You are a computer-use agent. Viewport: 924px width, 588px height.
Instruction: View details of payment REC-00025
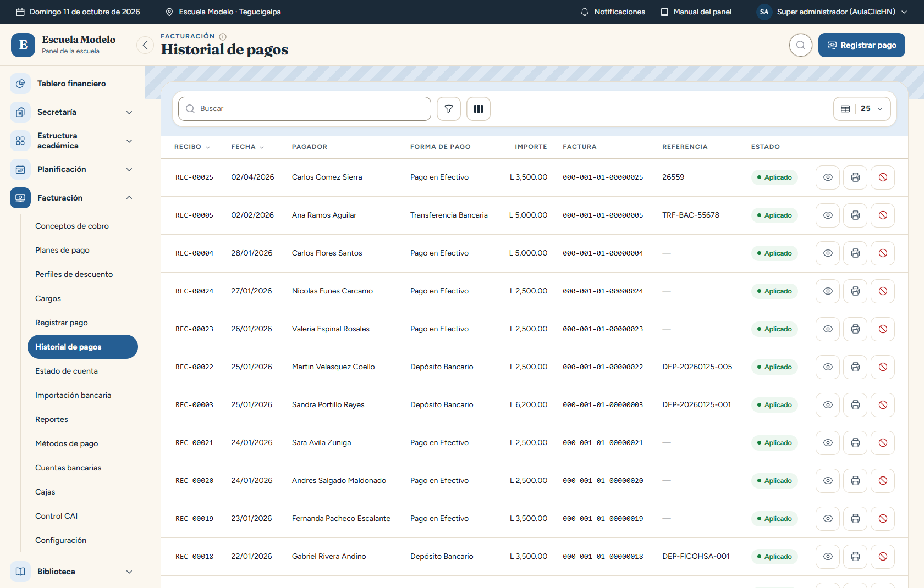coord(828,177)
